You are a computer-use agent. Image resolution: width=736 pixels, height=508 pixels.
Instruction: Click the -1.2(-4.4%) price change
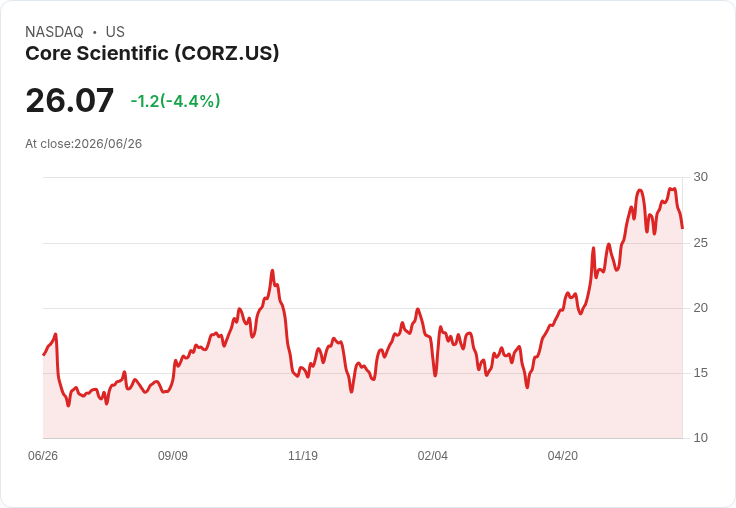[176, 101]
